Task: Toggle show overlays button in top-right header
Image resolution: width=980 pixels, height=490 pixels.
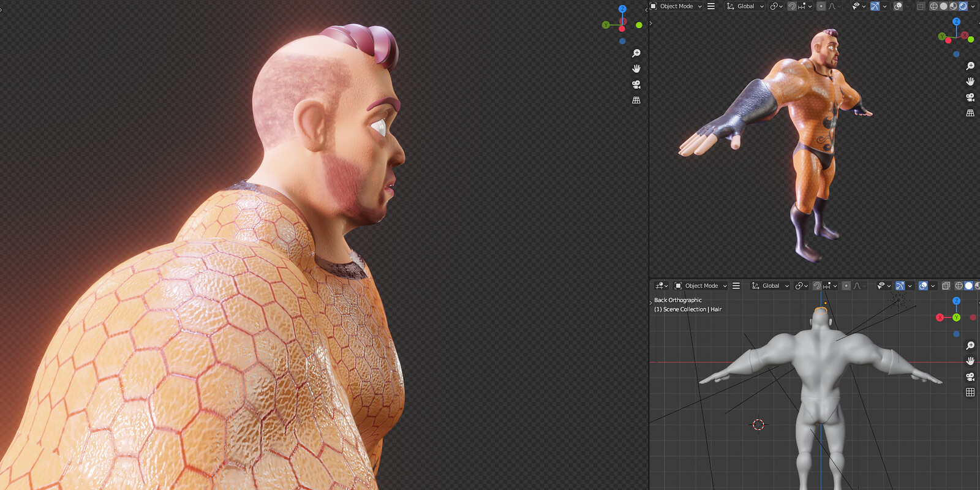Action: (x=898, y=6)
